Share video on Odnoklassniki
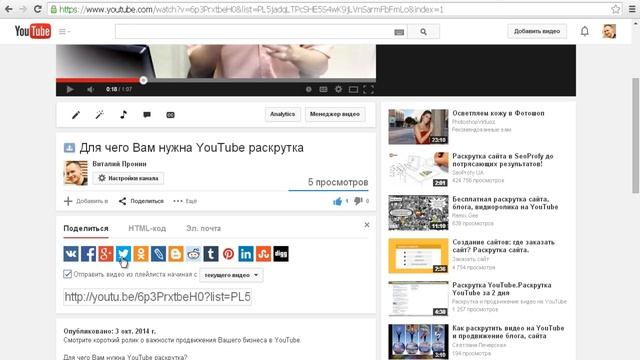 pos(141,253)
